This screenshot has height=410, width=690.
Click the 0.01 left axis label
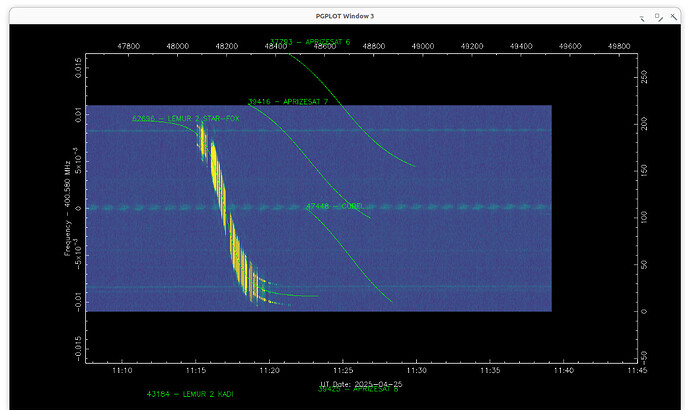78,115
